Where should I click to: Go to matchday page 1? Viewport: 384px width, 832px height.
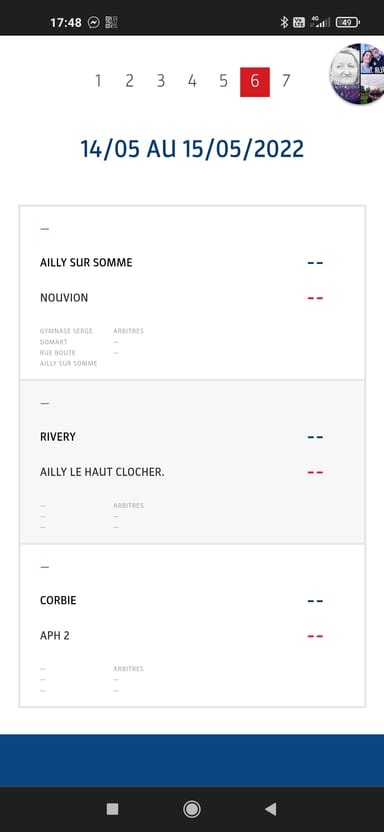tap(98, 81)
